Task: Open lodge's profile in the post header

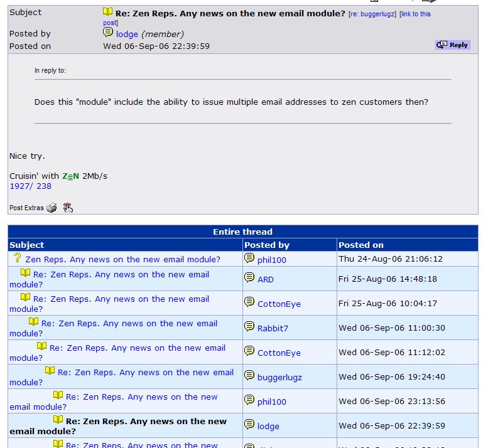Action: pos(127,35)
